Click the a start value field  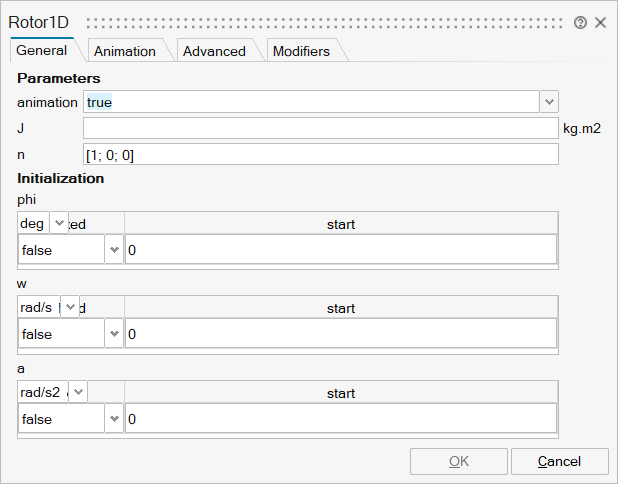(340, 419)
